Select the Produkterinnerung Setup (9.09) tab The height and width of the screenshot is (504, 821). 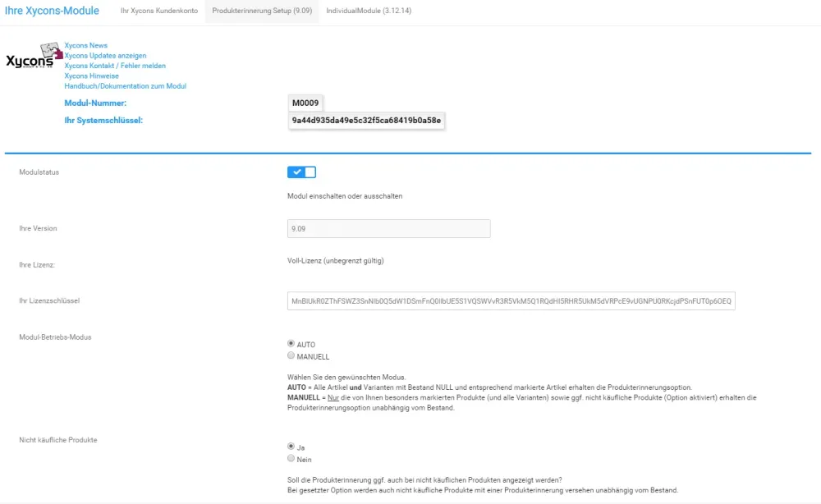point(262,11)
